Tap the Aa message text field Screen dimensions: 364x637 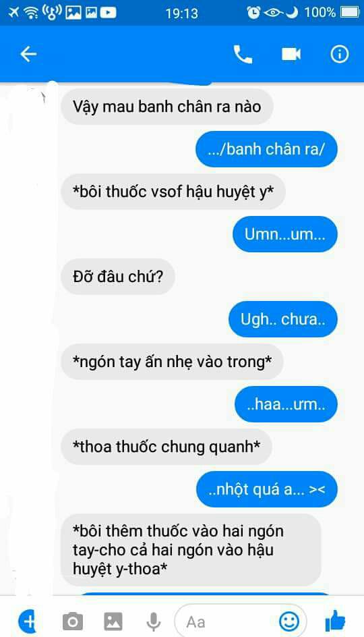pos(240,621)
